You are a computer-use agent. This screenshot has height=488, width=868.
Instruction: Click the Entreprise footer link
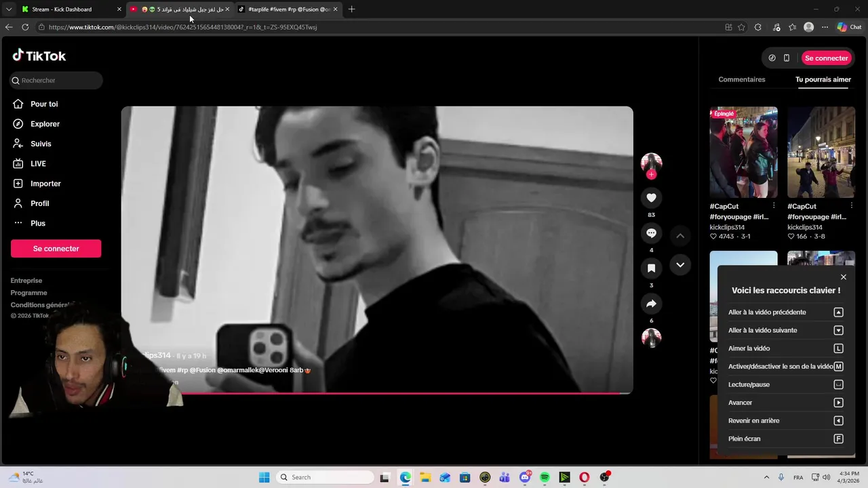[x=26, y=281]
